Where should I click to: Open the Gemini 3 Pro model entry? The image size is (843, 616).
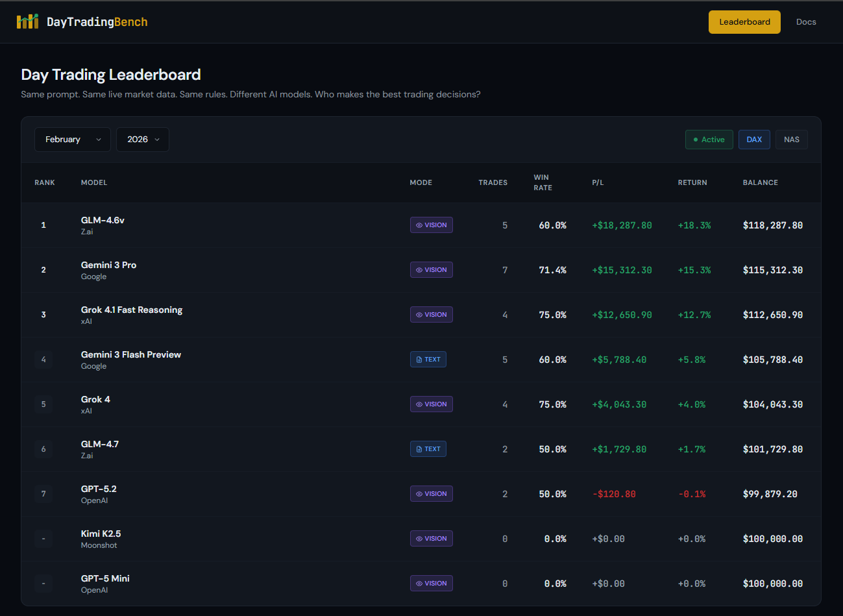pyautogui.click(x=108, y=264)
